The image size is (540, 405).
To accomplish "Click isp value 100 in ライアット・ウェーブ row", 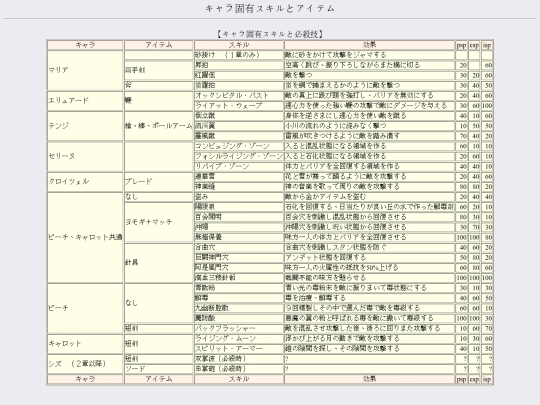I will (x=487, y=106).
